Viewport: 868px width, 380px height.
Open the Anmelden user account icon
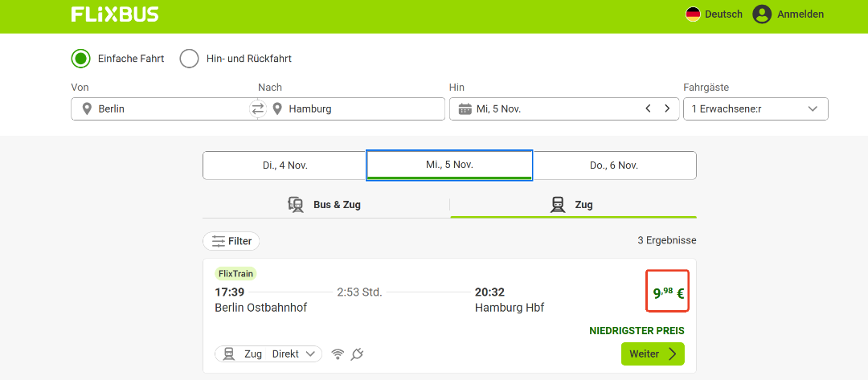(761, 14)
